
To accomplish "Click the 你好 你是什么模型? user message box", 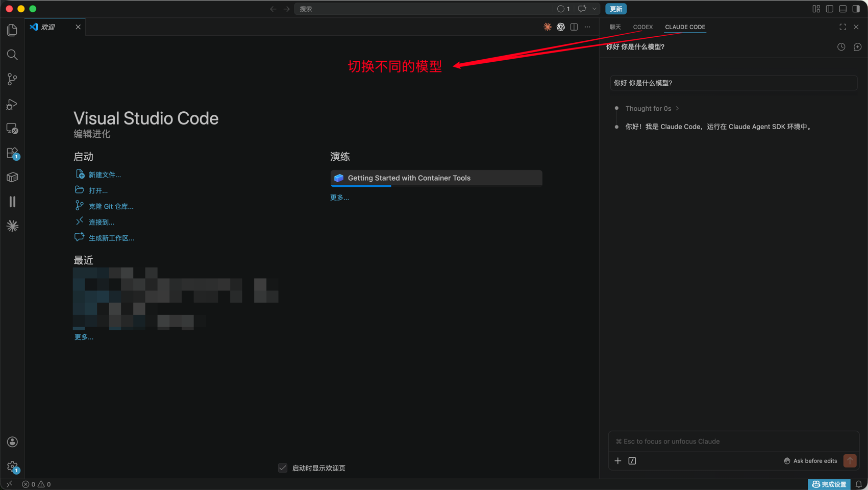I will pos(734,83).
